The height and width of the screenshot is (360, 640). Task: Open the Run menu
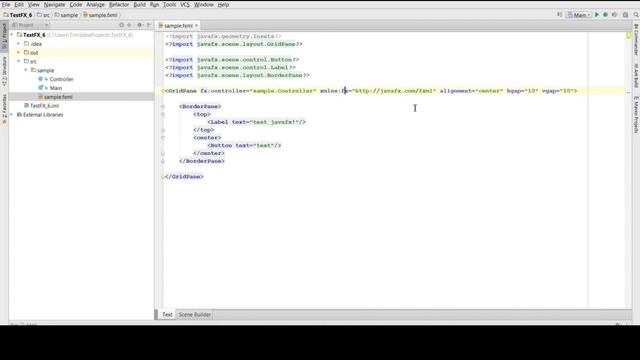pos(154,4)
